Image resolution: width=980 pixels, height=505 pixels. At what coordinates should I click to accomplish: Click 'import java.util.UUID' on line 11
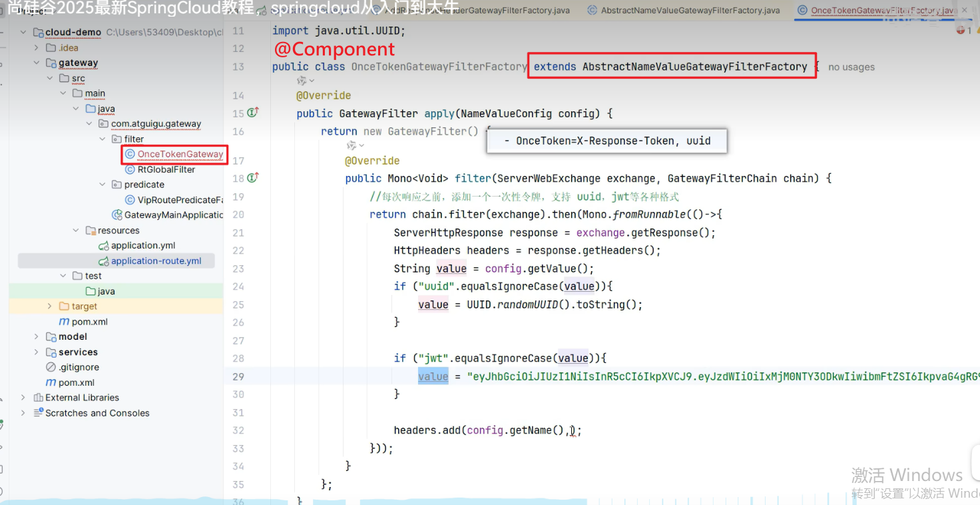(x=339, y=31)
